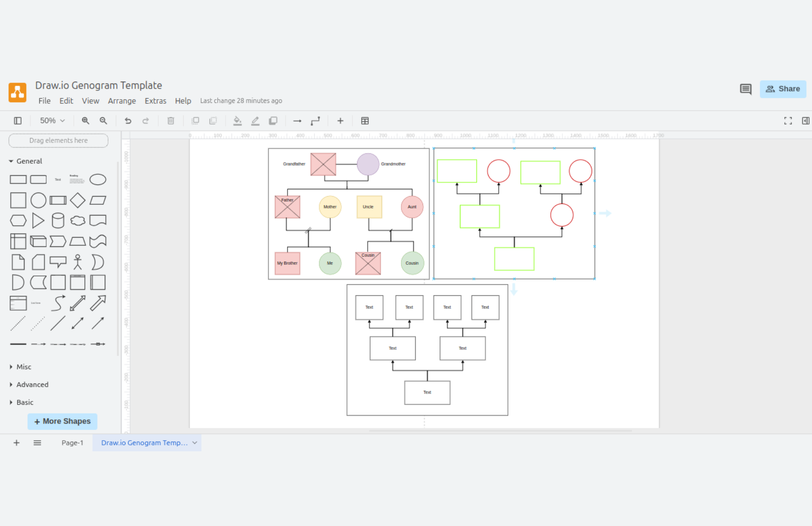Select the Grandmother purple circle

click(368, 164)
